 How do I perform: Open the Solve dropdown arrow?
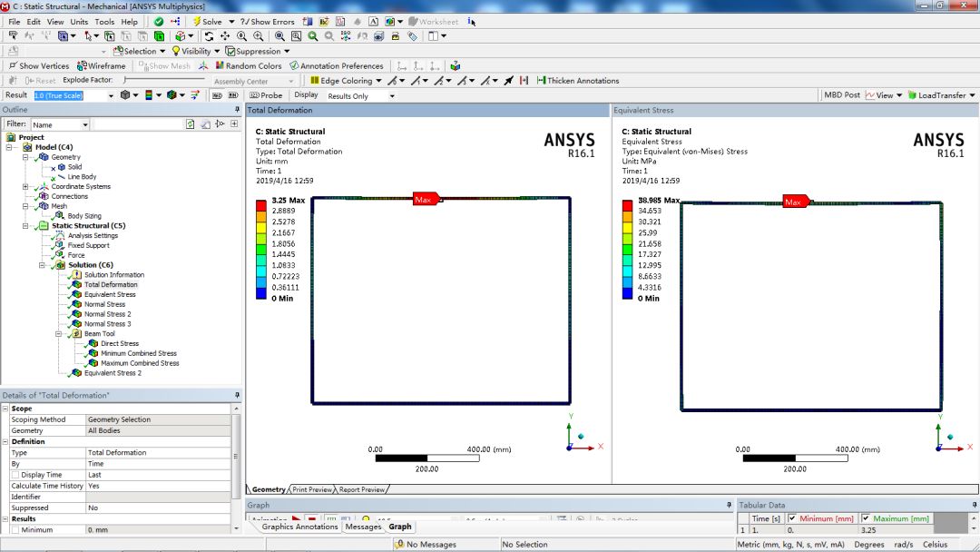tap(231, 21)
